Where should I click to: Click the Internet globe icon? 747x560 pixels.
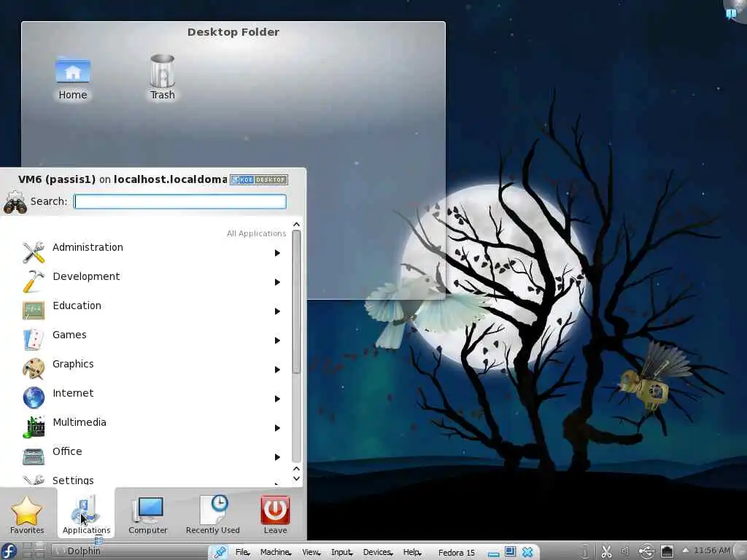point(34,397)
